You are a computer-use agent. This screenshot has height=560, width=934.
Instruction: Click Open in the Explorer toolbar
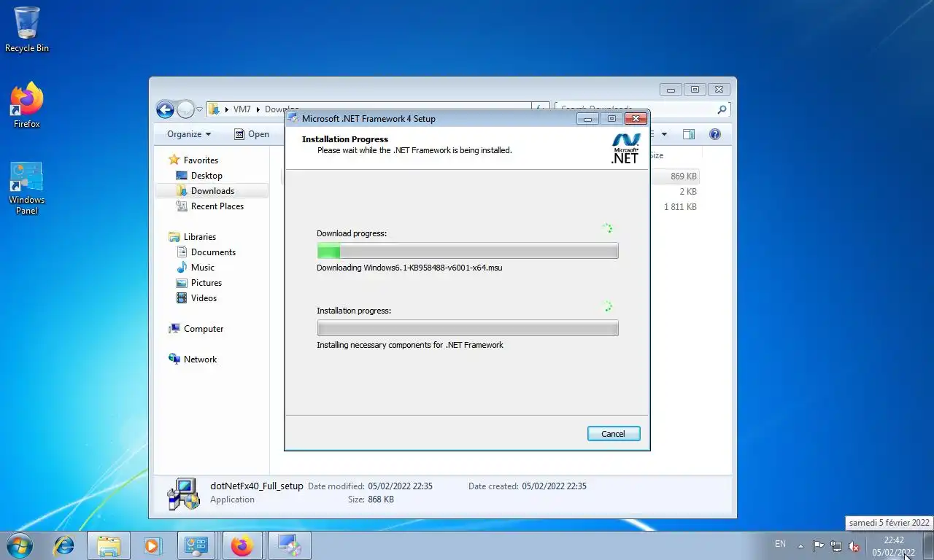[252, 134]
